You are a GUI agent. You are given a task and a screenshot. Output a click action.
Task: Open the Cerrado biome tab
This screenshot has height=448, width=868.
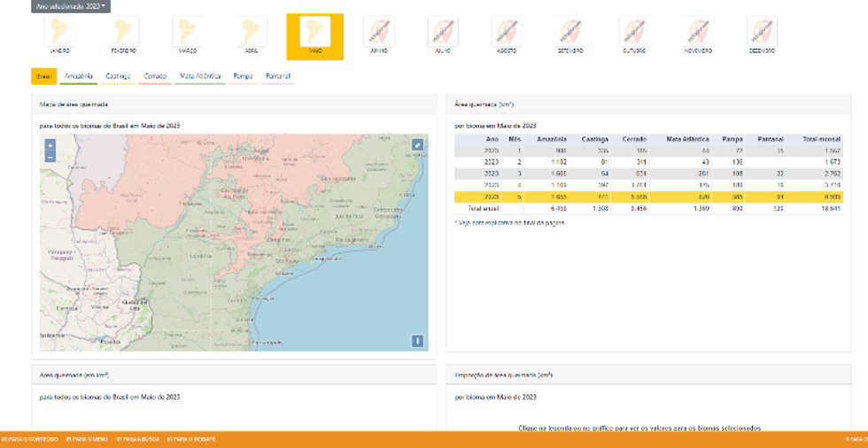155,77
